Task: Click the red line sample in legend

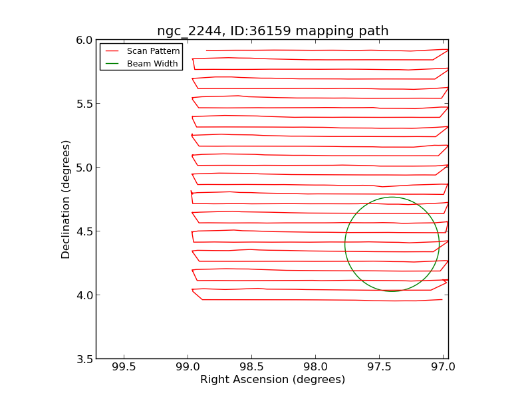Action: pyautogui.click(x=112, y=51)
